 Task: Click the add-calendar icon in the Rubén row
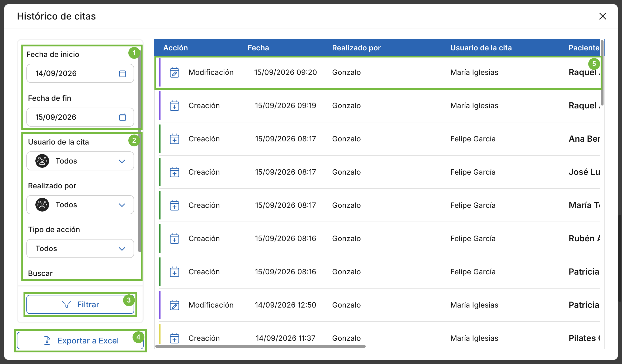175,239
